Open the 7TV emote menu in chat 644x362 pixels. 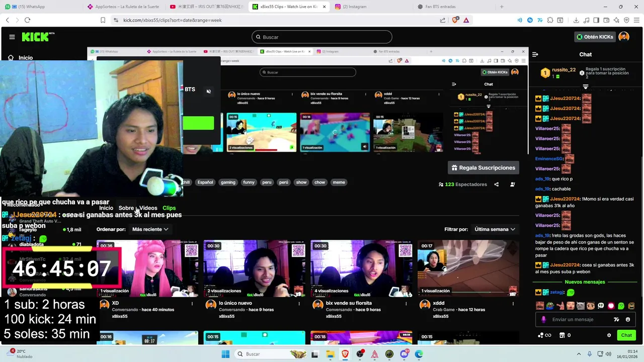(616, 319)
